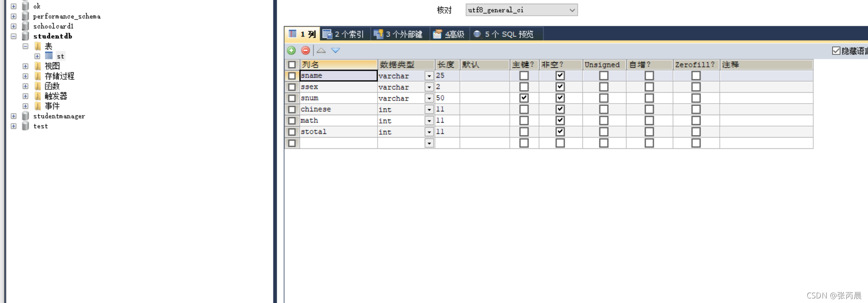
Task: Click the red delete column icon
Action: (x=305, y=50)
